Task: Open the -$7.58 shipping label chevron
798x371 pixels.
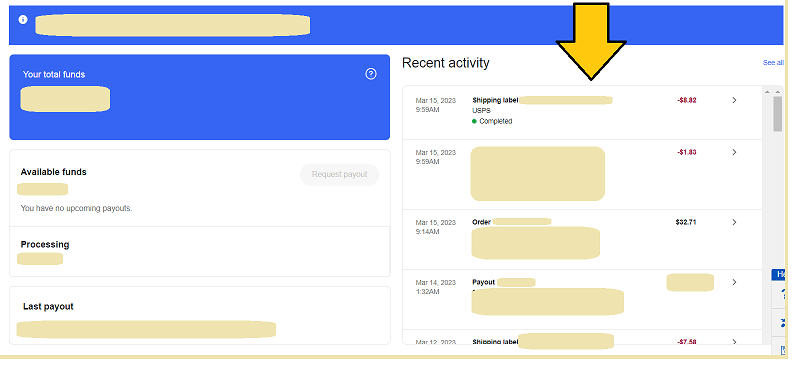Action: point(734,341)
